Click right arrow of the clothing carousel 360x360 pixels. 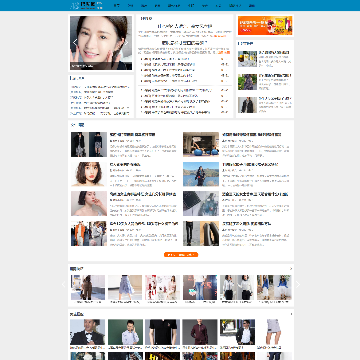click(x=298, y=284)
